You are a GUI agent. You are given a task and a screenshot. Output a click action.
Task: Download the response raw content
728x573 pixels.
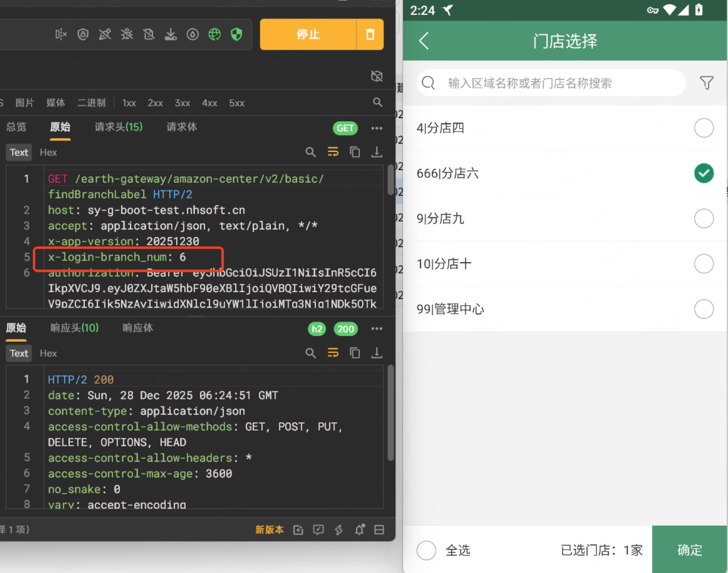pyautogui.click(x=376, y=353)
